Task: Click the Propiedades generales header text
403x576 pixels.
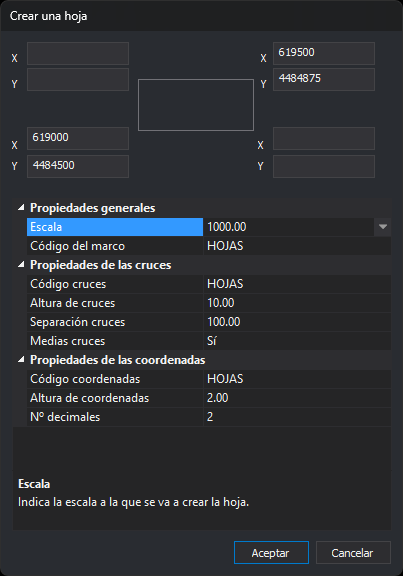Action: 93,208
